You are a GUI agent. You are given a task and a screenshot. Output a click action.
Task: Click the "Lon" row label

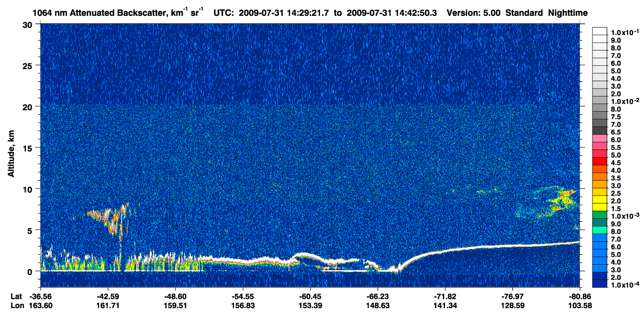(x=17, y=305)
